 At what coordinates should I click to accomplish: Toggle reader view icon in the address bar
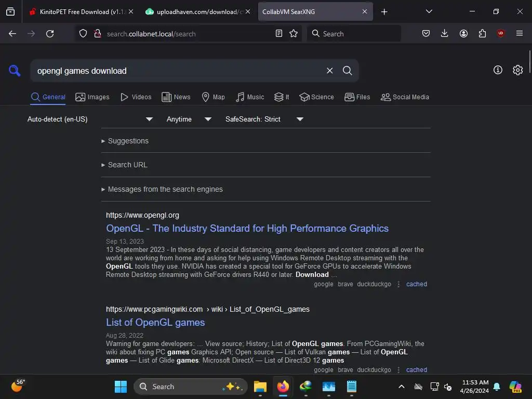[279, 34]
